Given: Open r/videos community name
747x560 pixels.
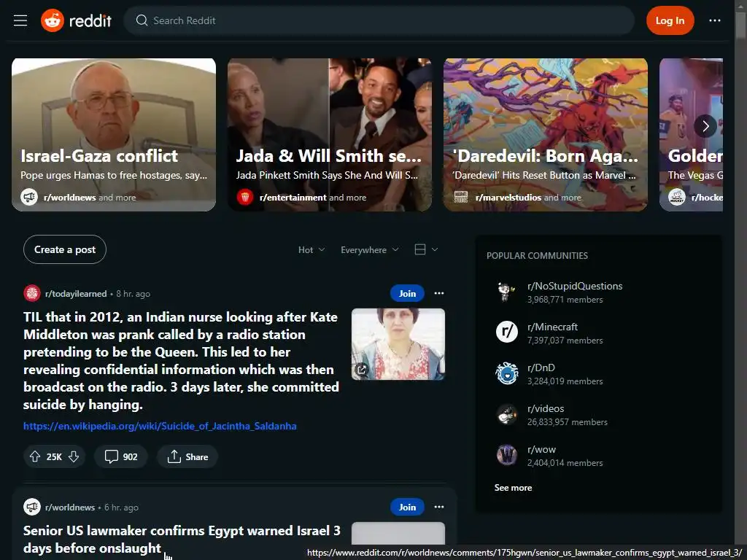Looking at the screenshot, I should (x=546, y=408).
